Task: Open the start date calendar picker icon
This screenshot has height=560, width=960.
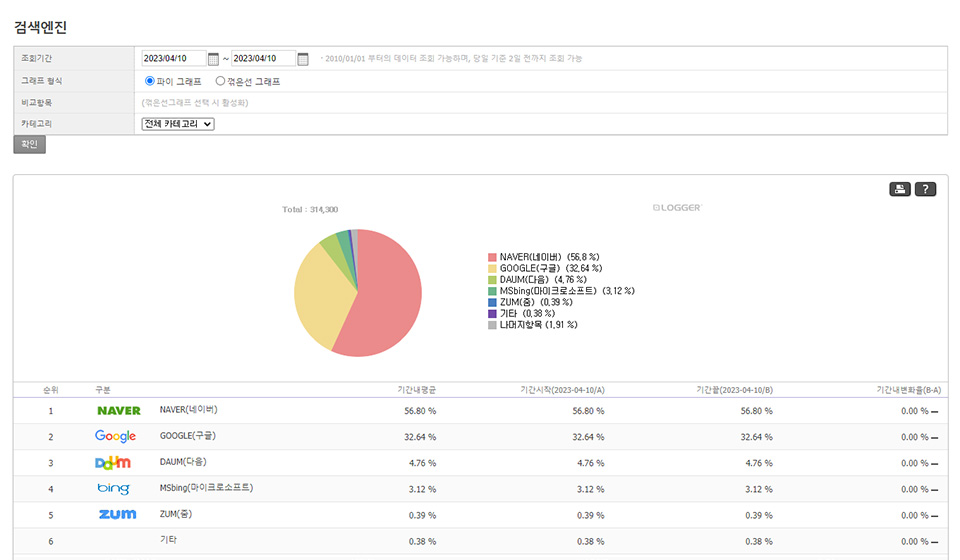Action: click(213, 59)
